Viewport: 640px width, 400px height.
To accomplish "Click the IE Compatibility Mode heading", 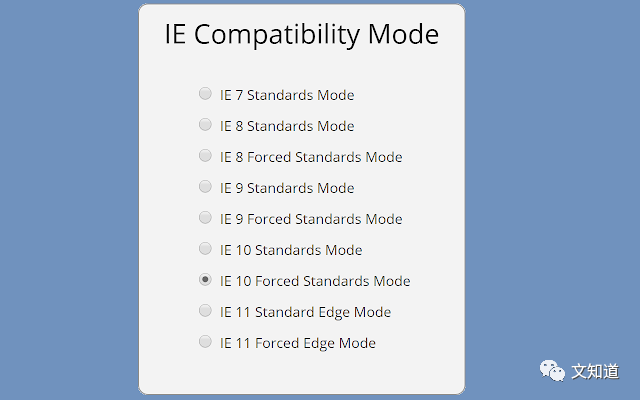I will pos(302,35).
